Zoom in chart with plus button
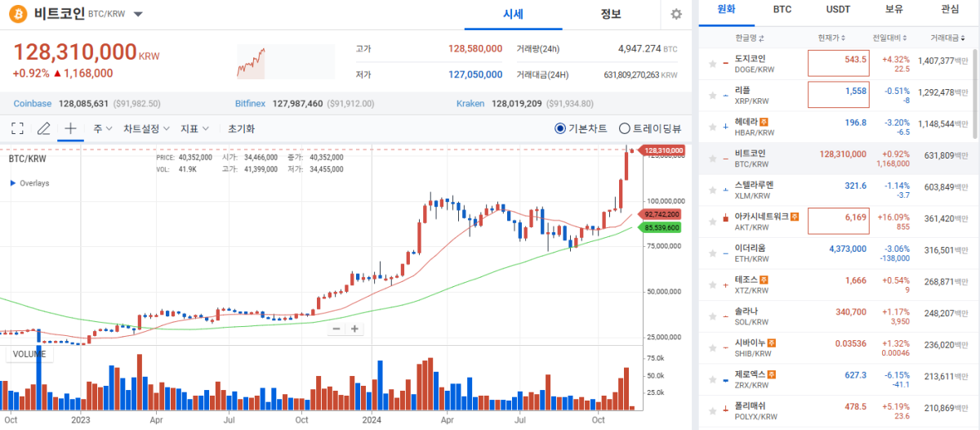 pos(355,329)
